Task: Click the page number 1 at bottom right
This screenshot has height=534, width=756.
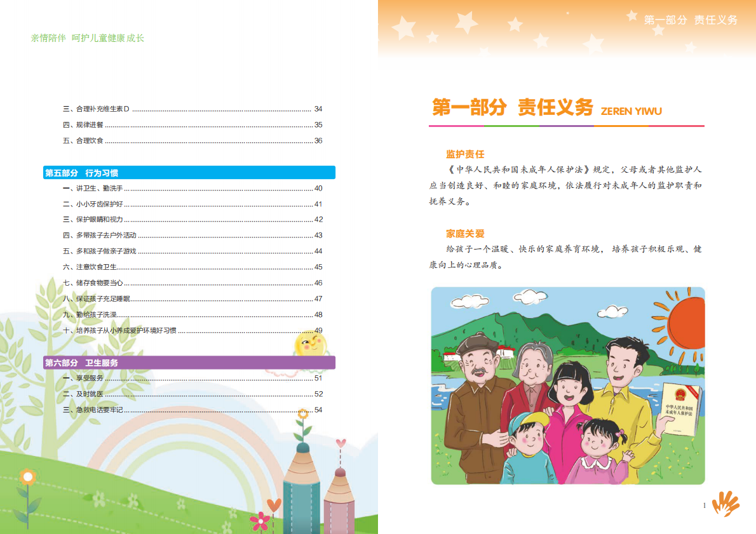Action: [x=704, y=505]
